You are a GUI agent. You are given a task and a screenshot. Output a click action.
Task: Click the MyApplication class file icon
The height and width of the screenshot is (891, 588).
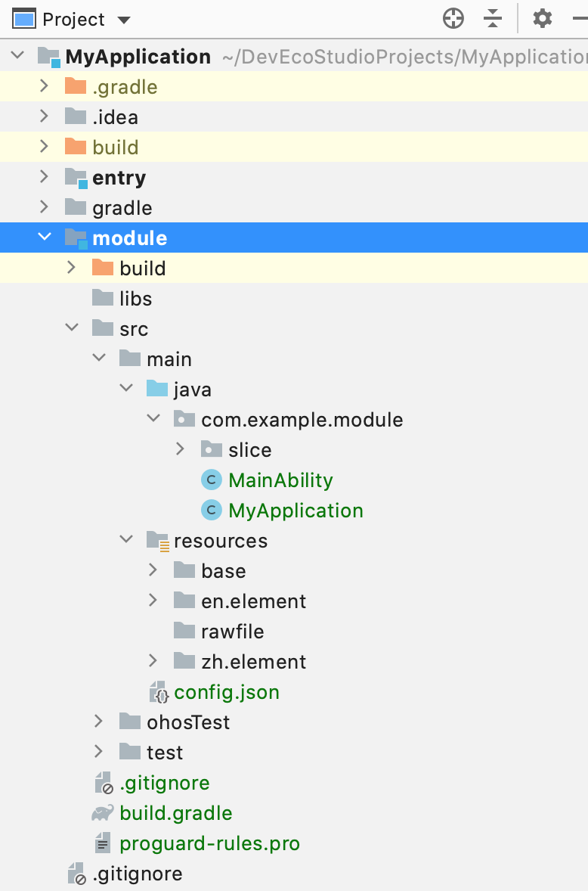coord(212,511)
